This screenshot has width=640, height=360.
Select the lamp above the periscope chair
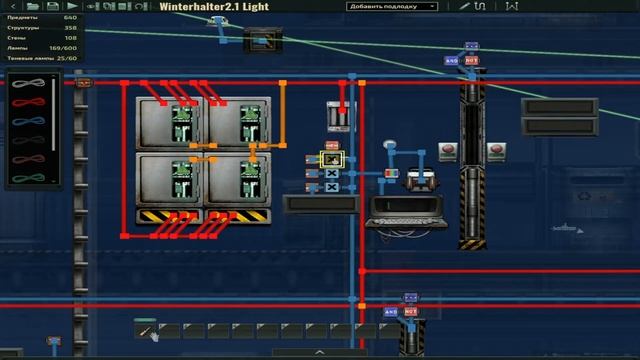pos(389,144)
